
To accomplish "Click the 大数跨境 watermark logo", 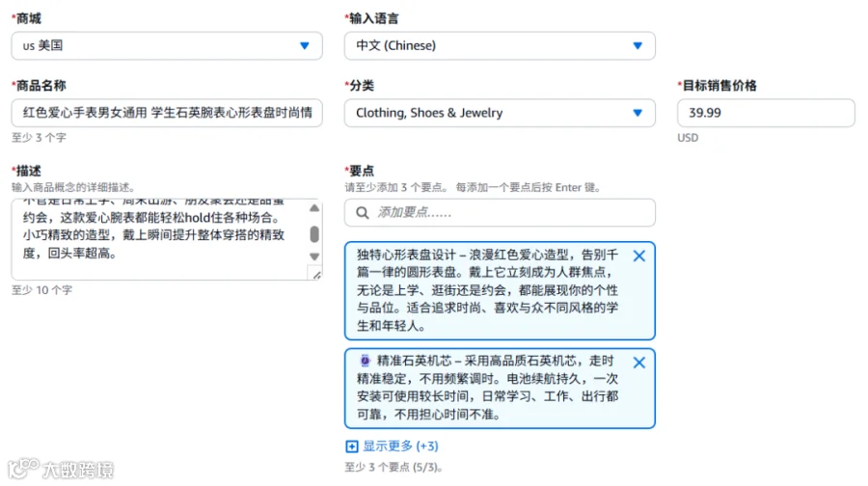I will [x=61, y=469].
